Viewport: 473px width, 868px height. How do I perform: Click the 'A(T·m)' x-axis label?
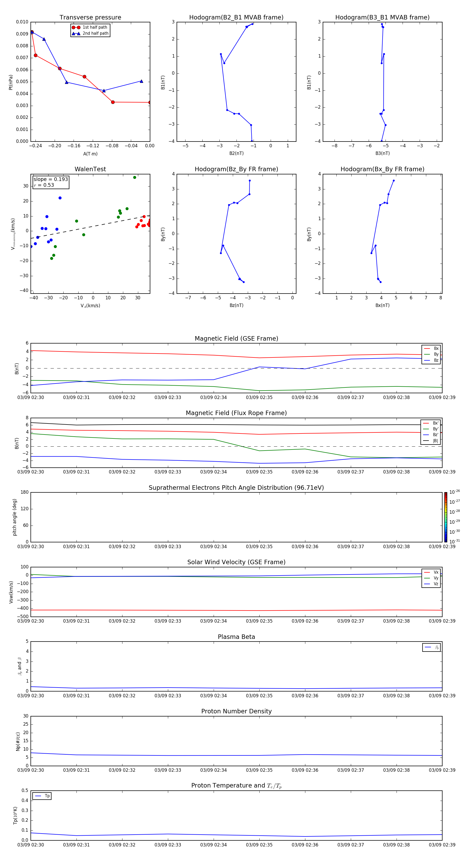pos(90,154)
